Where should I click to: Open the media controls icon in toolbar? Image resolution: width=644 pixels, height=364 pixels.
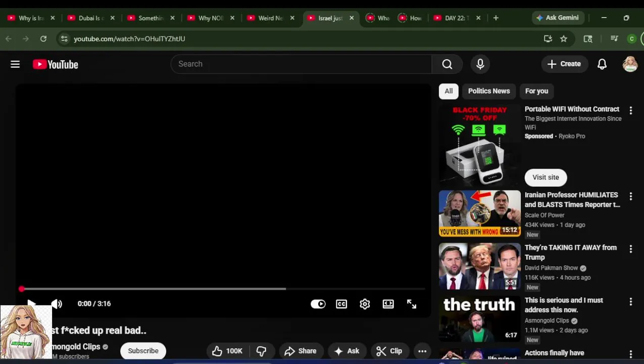pyautogui.click(x=614, y=38)
